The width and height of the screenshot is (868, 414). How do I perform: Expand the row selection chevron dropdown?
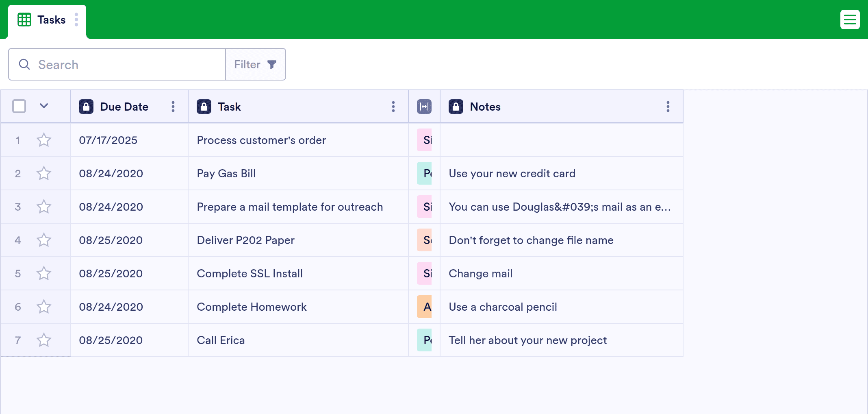tap(44, 106)
